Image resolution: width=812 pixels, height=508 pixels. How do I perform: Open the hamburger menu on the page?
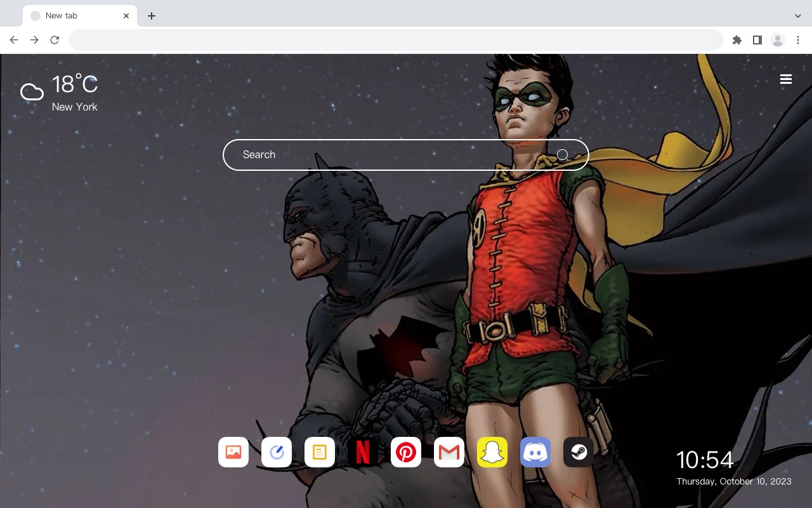coord(786,79)
